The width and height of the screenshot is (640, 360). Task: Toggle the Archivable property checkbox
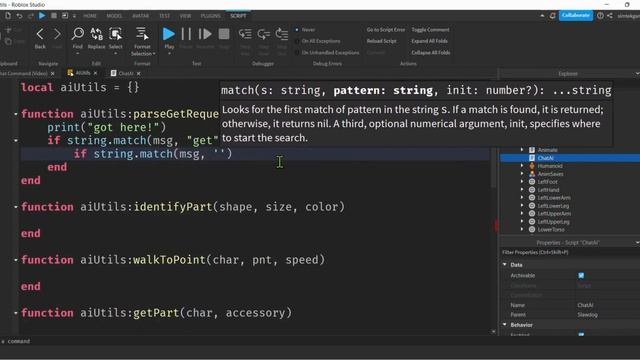(x=581, y=276)
